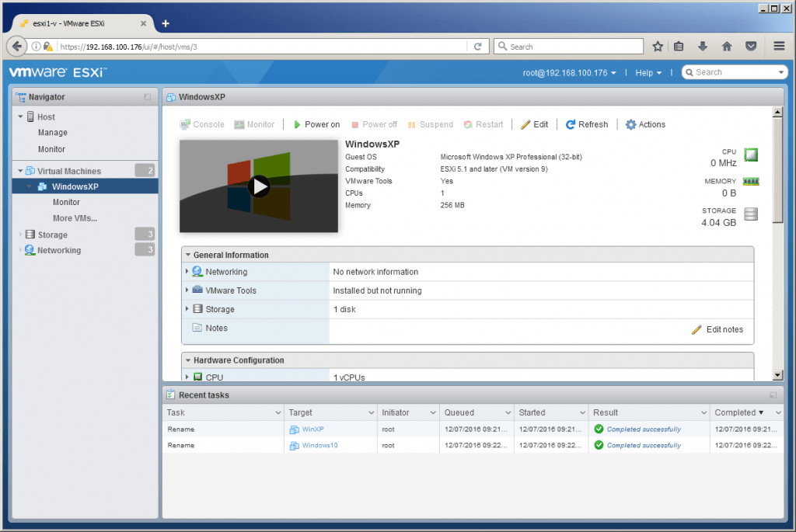Expand the Networking navigator node
The image size is (796, 532).
[20, 250]
